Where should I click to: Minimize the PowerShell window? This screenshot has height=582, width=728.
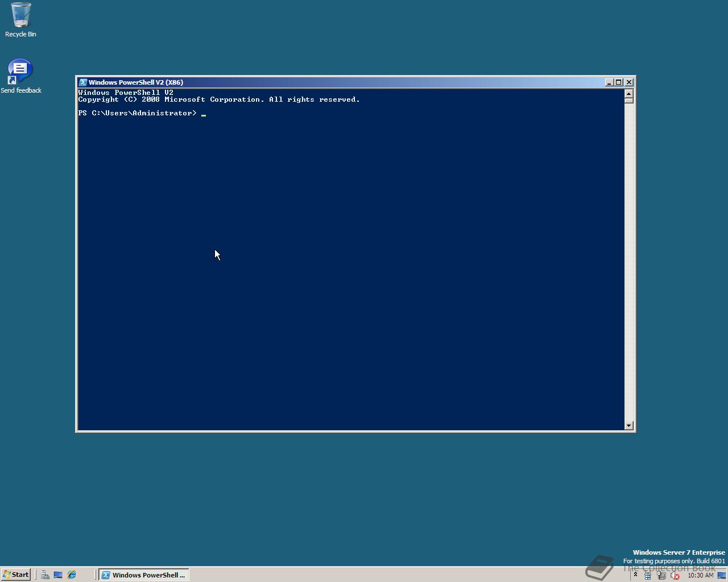(x=609, y=82)
